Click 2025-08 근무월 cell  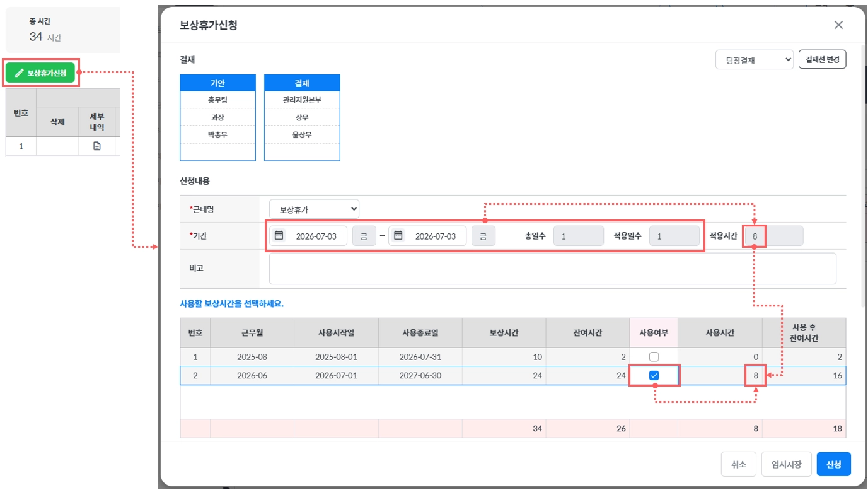[252, 357]
